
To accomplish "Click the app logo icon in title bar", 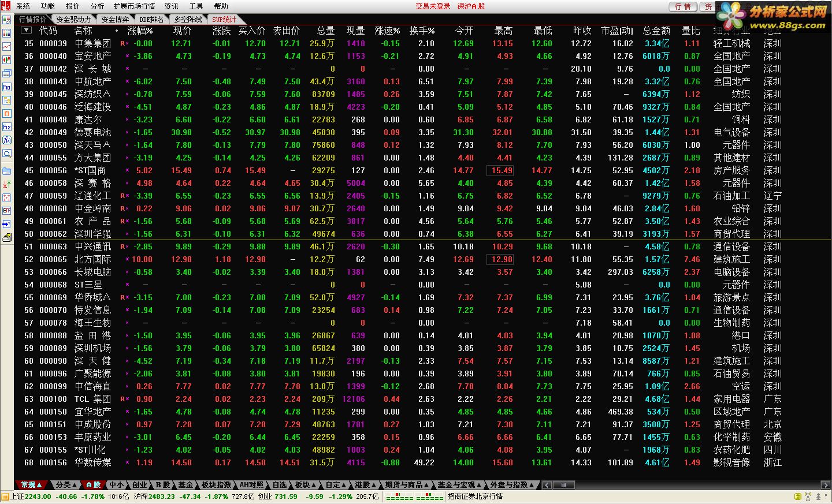I will click(6, 6).
